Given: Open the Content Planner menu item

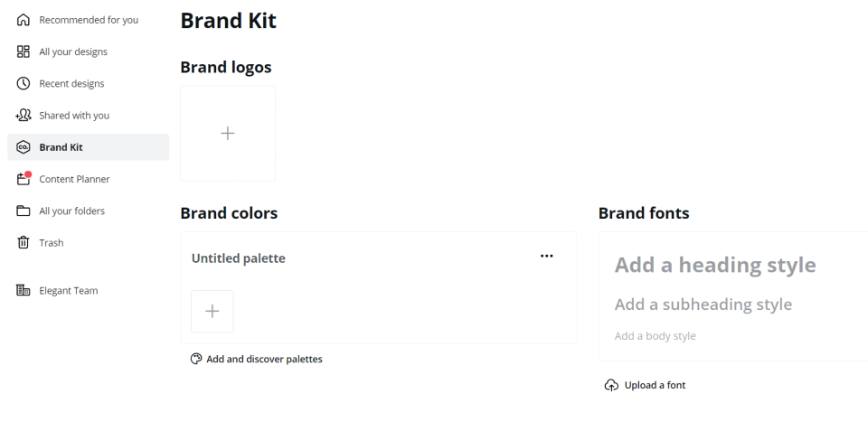Looking at the screenshot, I should (74, 179).
